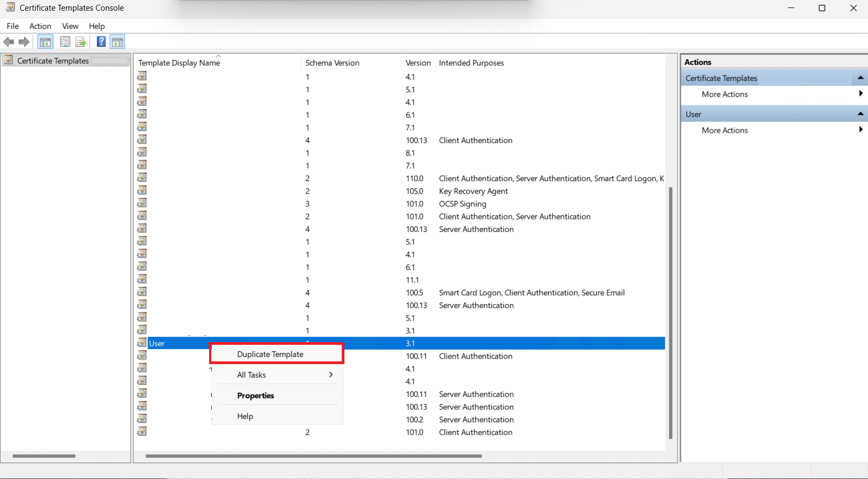Choose Duplicate Template from the context menu

click(270, 354)
